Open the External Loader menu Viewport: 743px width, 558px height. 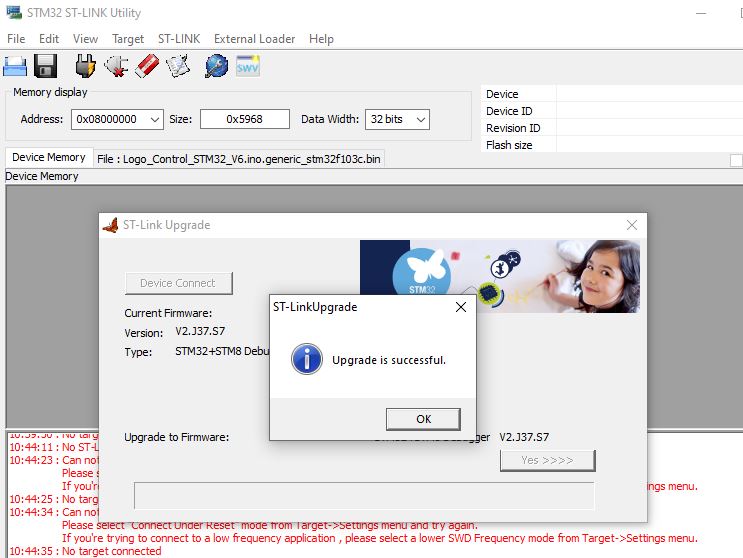(254, 39)
